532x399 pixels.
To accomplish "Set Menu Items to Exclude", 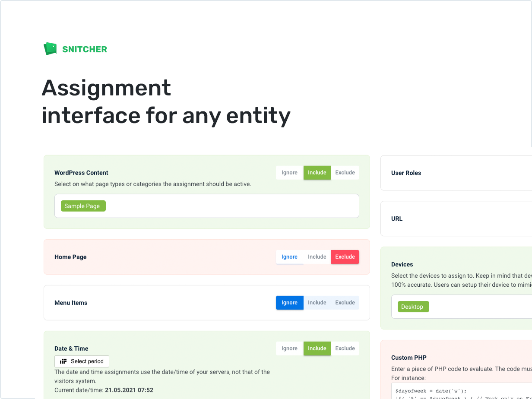I will [x=345, y=303].
